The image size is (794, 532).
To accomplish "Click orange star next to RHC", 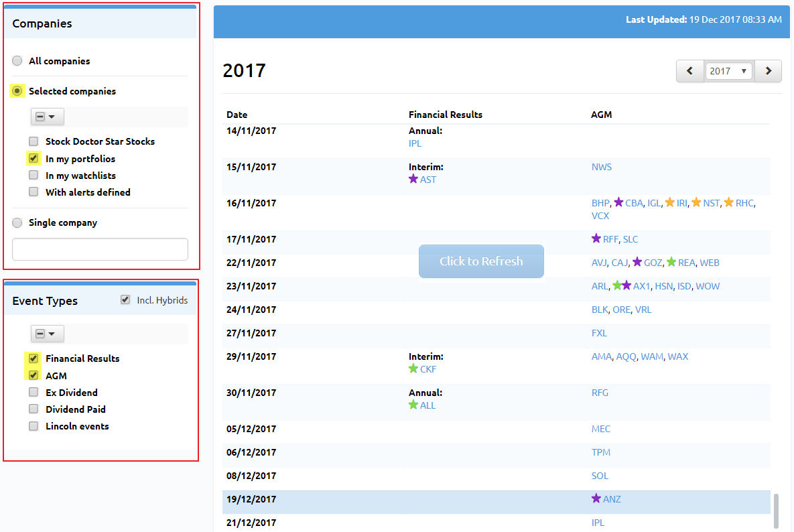I will coord(729,202).
